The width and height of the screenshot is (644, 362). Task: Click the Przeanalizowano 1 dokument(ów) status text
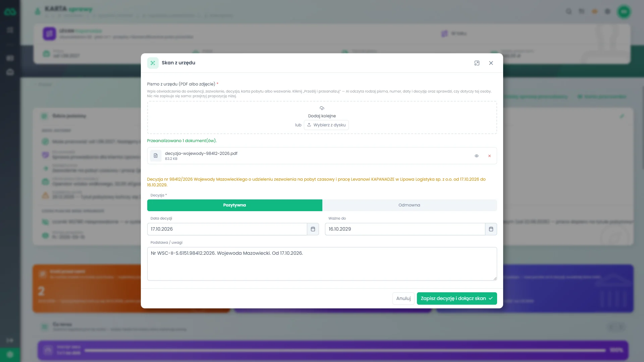tap(181, 141)
